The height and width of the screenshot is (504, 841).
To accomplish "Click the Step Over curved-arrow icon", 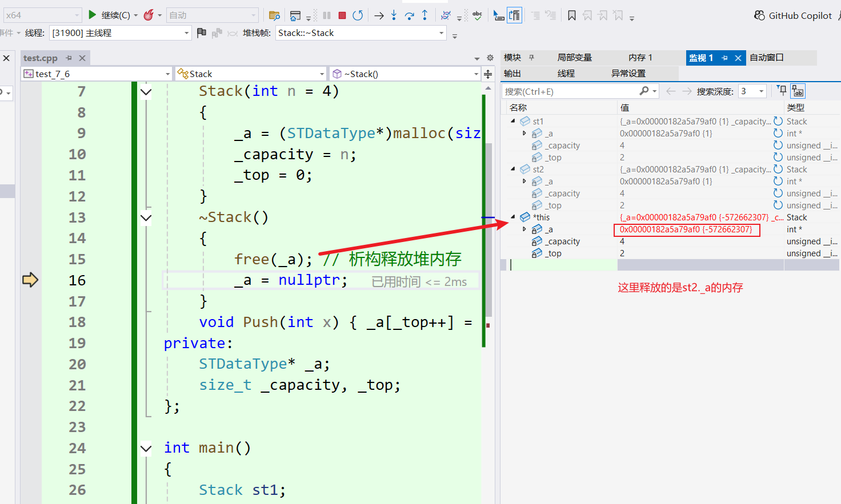I will [409, 15].
